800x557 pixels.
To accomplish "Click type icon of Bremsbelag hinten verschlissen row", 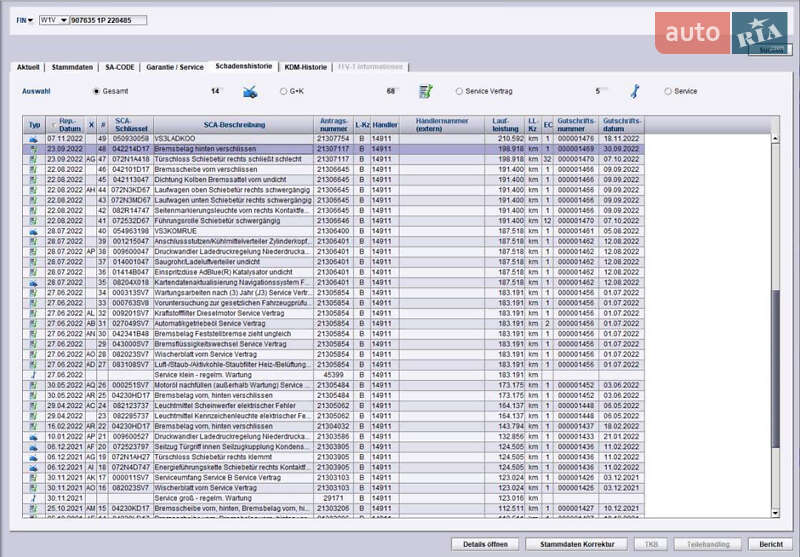I will click(x=34, y=148).
